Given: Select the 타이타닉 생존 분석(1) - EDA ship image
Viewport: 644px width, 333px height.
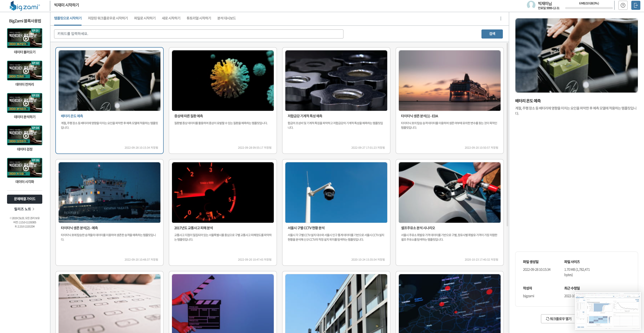Looking at the screenshot, I should tap(450, 81).
